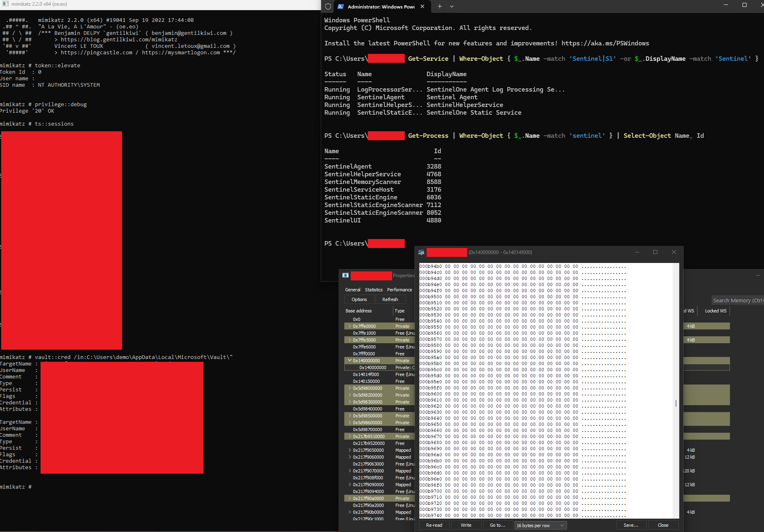Click the mimikatz window title icon
This screenshot has height=532, width=764.
(x=5, y=4)
